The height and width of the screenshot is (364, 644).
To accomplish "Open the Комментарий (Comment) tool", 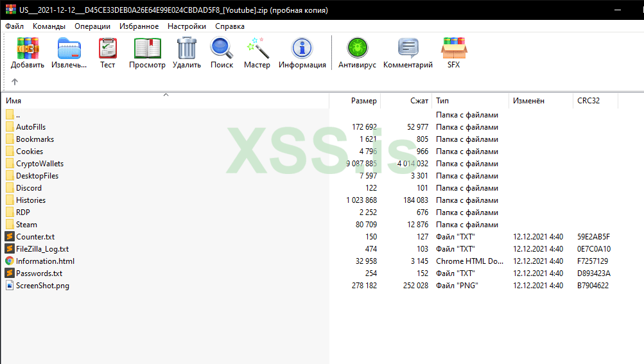I will click(x=408, y=49).
